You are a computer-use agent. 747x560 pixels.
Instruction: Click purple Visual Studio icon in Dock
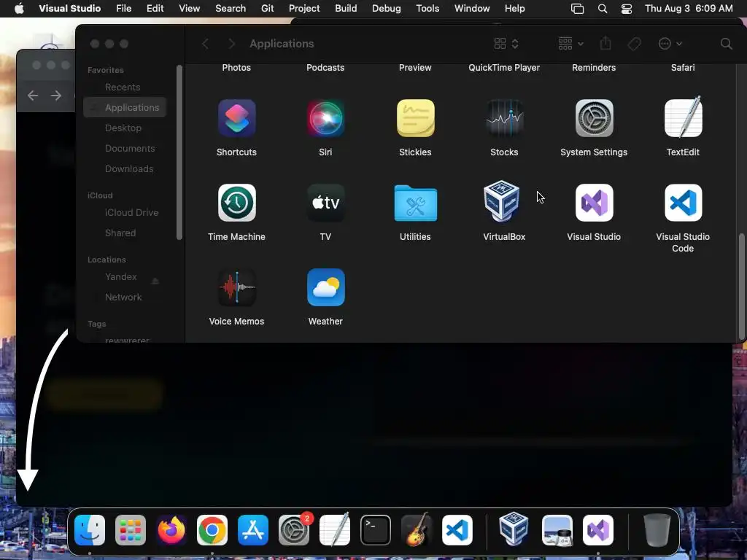pos(598,530)
